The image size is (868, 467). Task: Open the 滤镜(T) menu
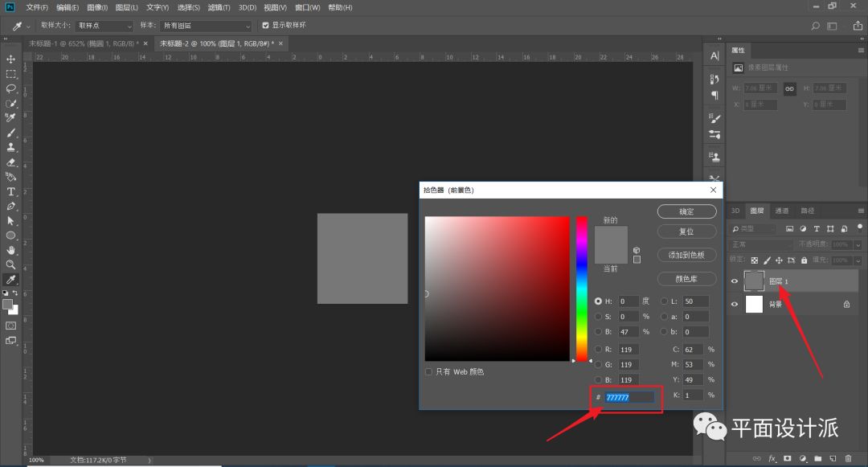click(x=219, y=7)
